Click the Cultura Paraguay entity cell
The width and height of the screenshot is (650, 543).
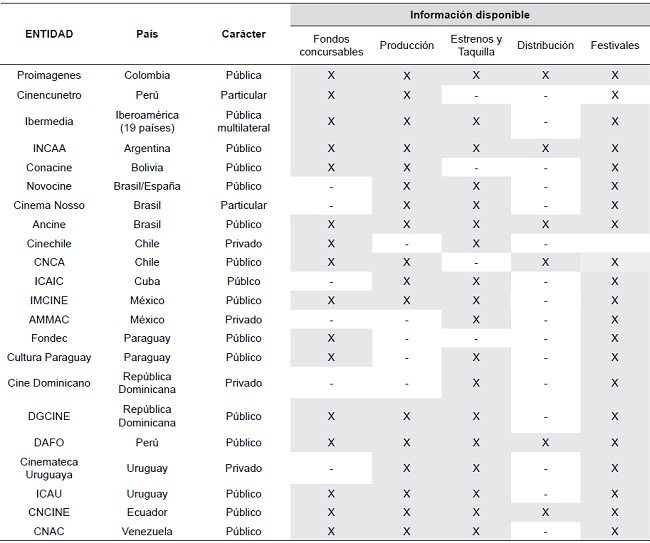pos(49,357)
